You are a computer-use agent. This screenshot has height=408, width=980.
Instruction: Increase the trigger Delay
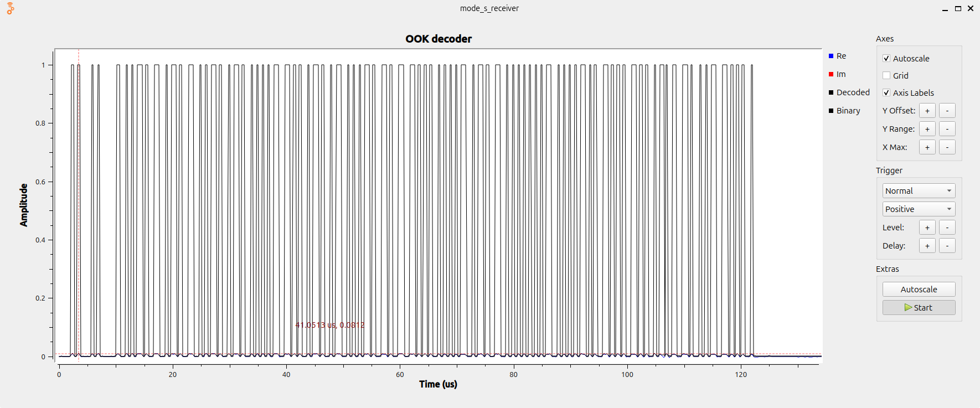tap(927, 246)
